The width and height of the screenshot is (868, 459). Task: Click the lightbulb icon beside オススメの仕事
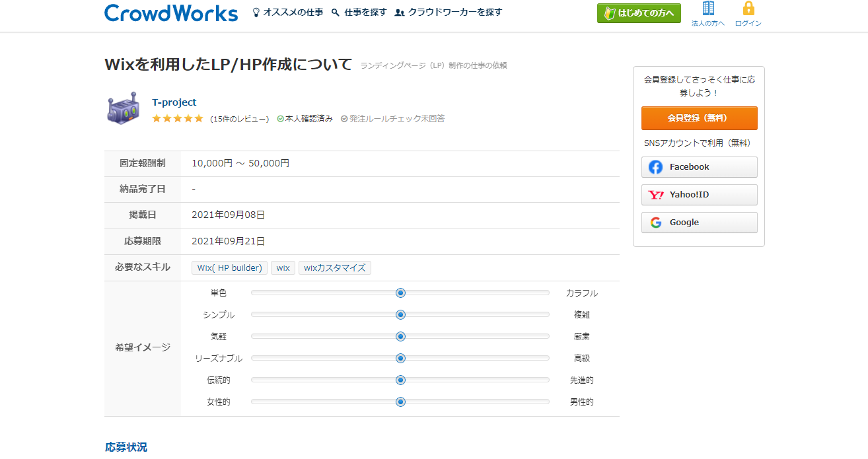pyautogui.click(x=256, y=13)
